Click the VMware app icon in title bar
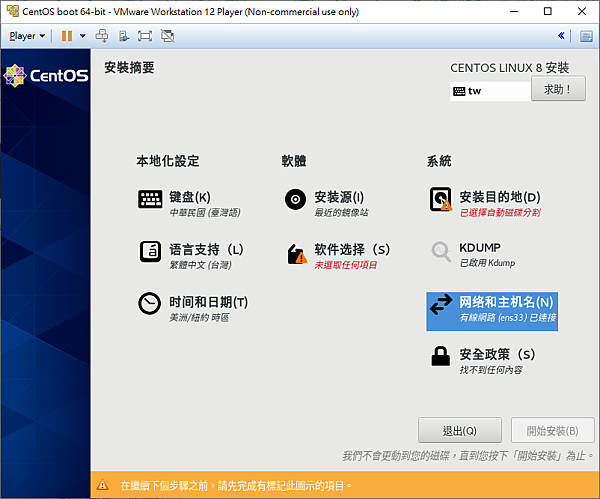Screen dimensions: 600x499 click(13, 11)
